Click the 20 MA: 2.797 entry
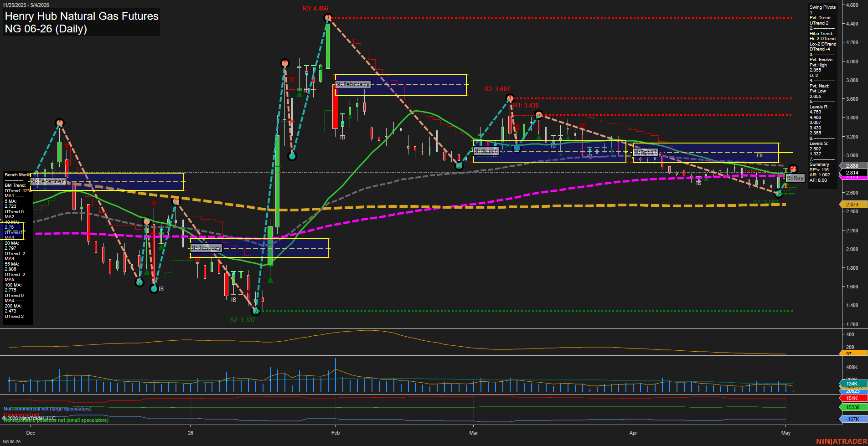The height and width of the screenshot is (446, 868). (11, 246)
